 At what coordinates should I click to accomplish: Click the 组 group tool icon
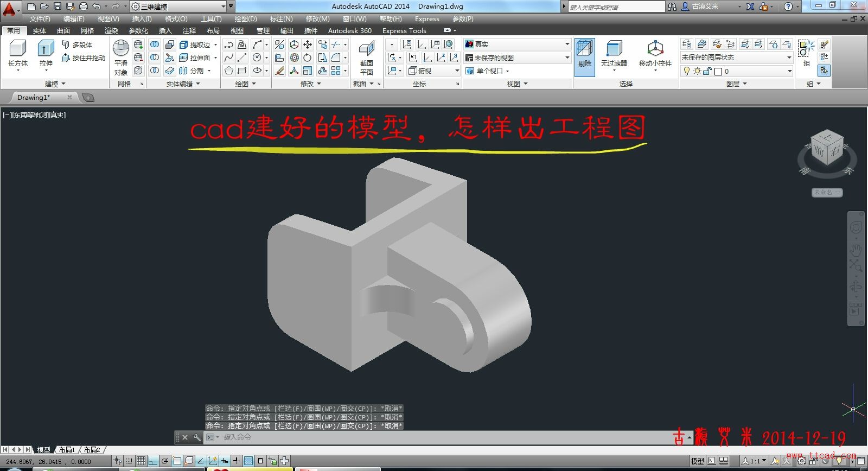(806, 48)
